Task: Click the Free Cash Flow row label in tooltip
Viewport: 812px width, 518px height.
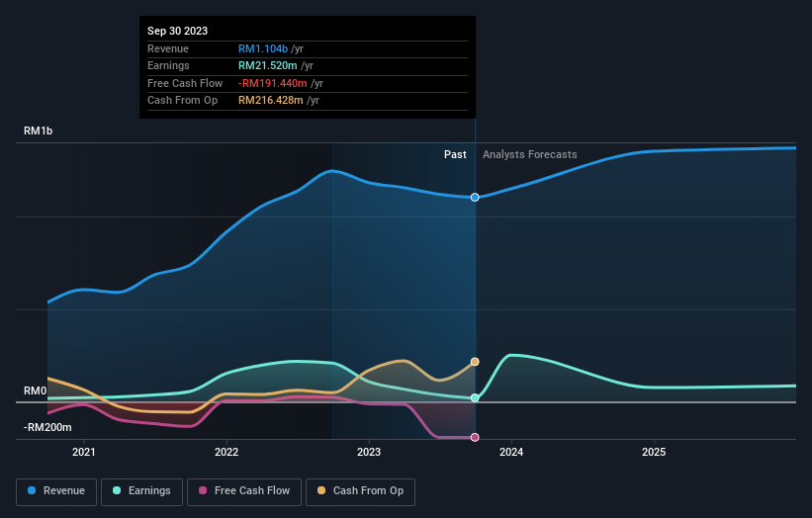Action: point(185,83)
